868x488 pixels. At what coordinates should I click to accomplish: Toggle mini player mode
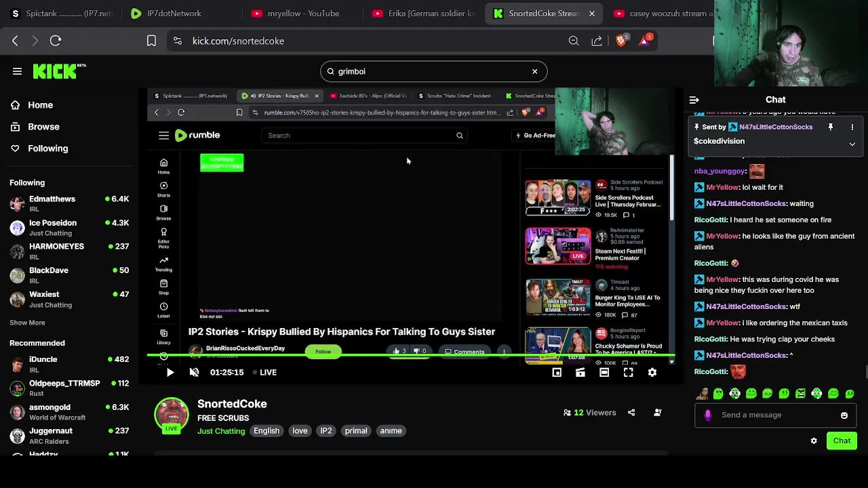557,372
